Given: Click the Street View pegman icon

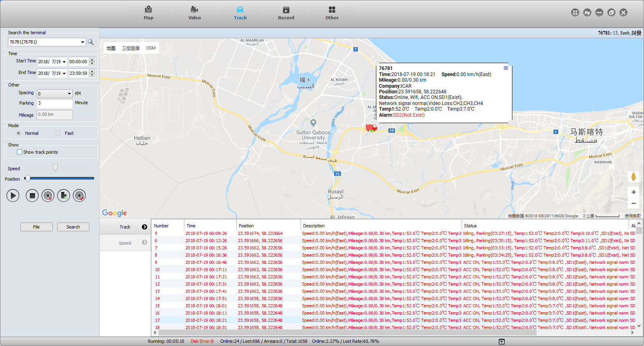Looking at the screenshot, I should click(634, 177).
